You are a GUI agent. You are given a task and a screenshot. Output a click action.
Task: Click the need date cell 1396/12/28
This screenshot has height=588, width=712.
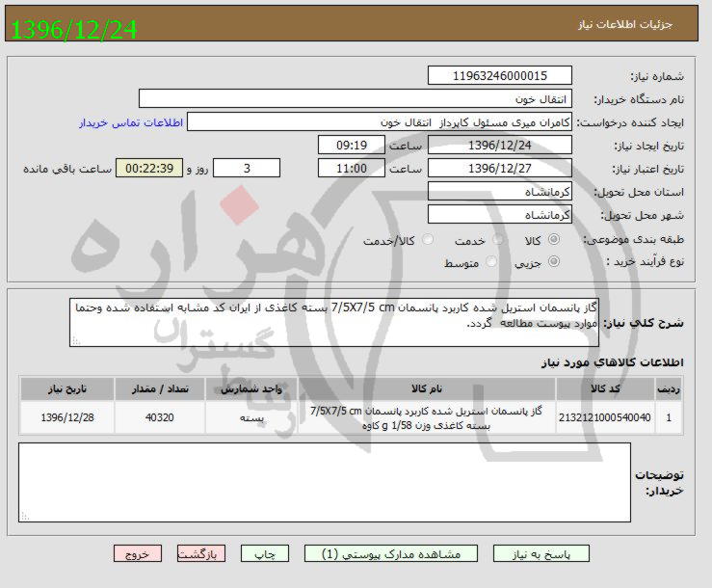tap(67, 417)
